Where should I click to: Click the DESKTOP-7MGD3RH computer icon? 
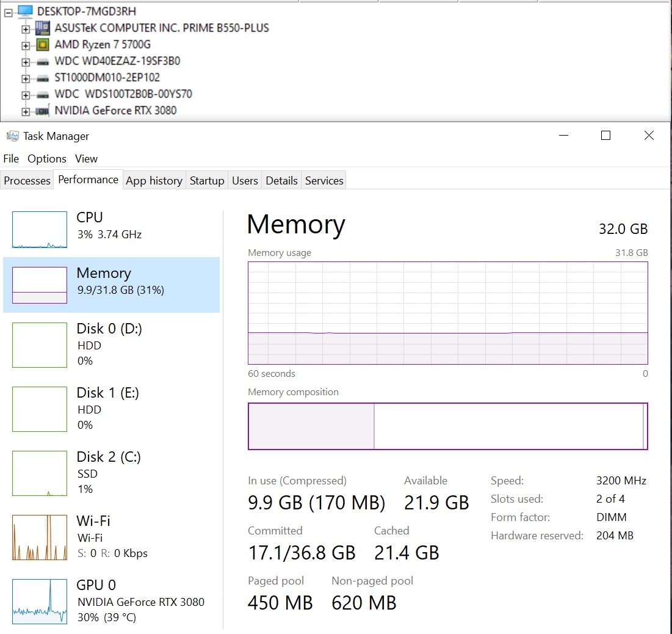pos(25,11)
